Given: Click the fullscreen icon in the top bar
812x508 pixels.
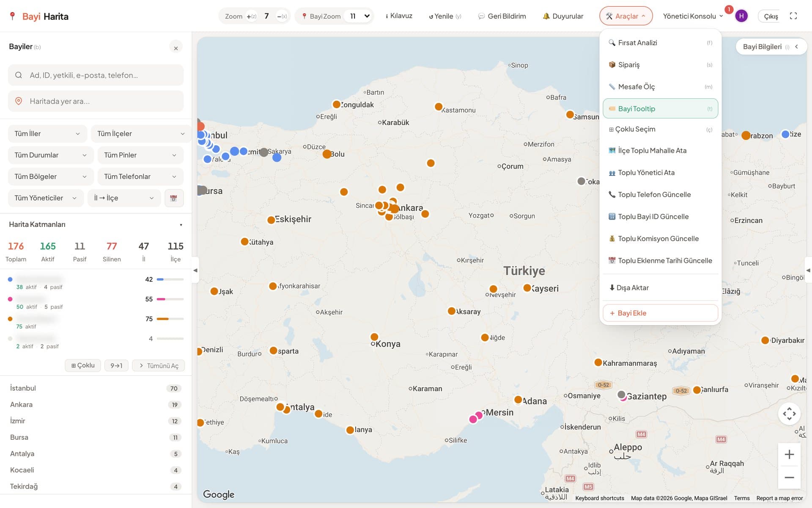Looking at the screenshot, I should (793, 16).
